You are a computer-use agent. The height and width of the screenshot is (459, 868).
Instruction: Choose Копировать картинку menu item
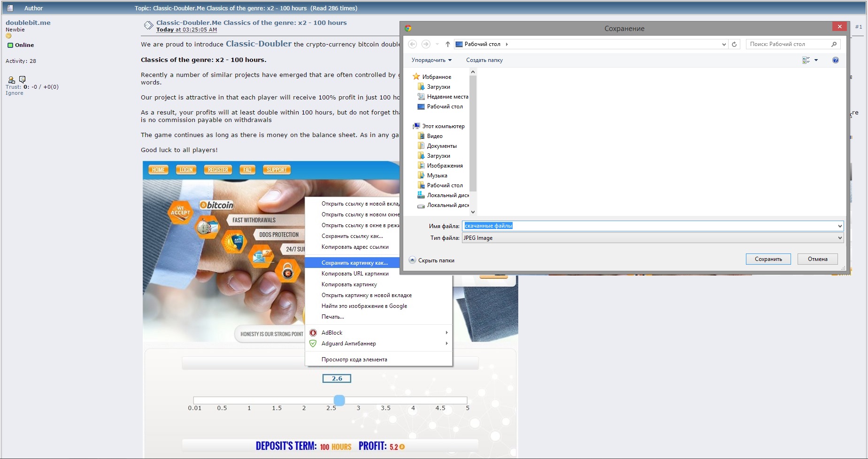(x=349, y=284)
